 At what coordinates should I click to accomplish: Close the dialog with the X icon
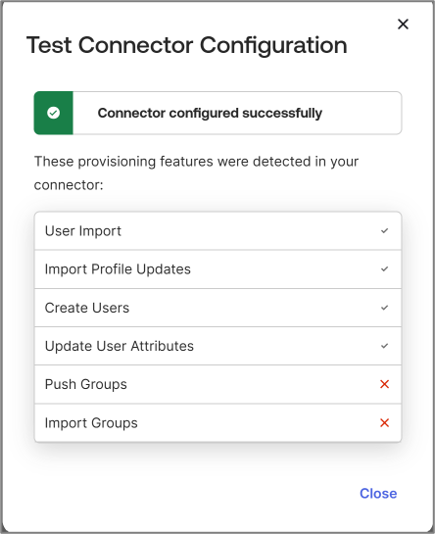click(403, 24)
